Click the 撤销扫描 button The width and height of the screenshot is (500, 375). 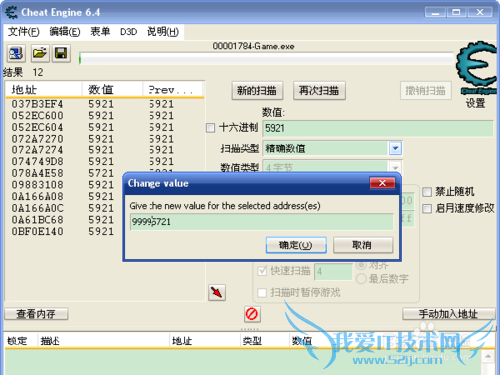[426, 91]
